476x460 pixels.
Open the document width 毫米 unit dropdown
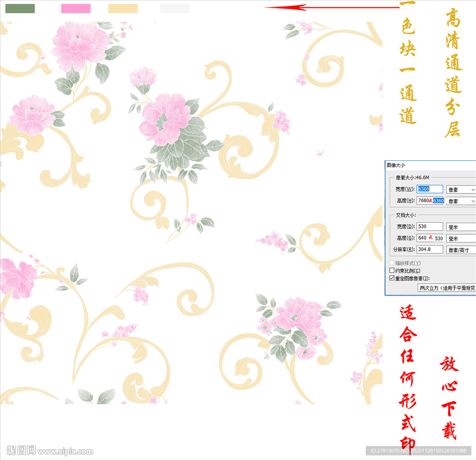pos(461,227)
